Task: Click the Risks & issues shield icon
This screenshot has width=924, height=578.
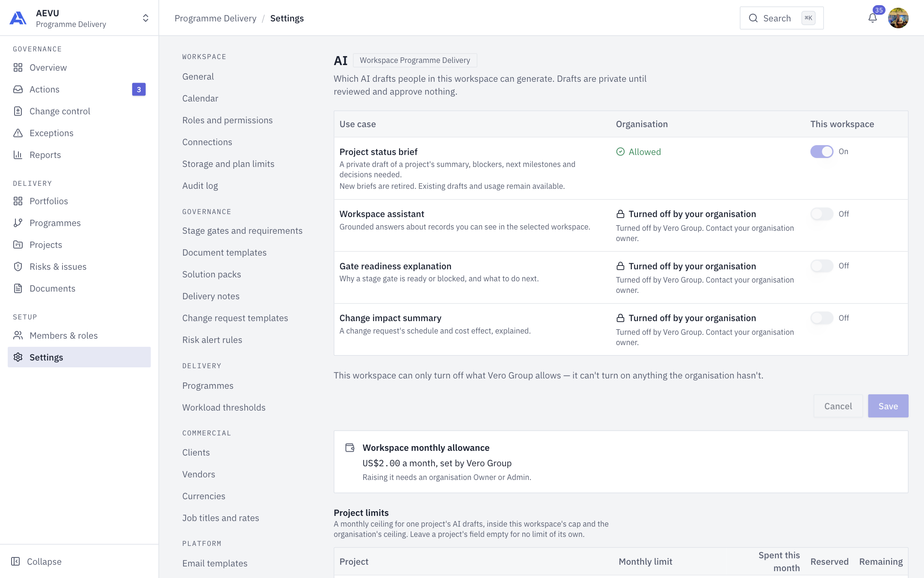Action: (x=18, y=267)
